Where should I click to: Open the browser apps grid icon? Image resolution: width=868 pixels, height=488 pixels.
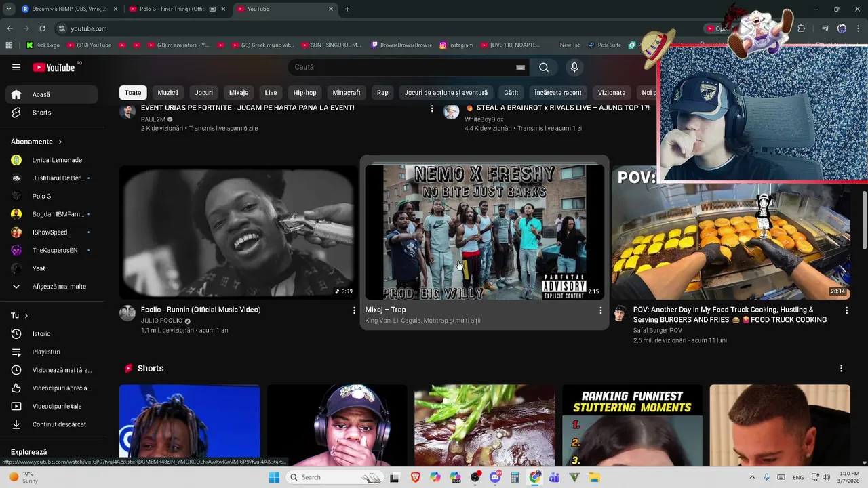point(9,45)
